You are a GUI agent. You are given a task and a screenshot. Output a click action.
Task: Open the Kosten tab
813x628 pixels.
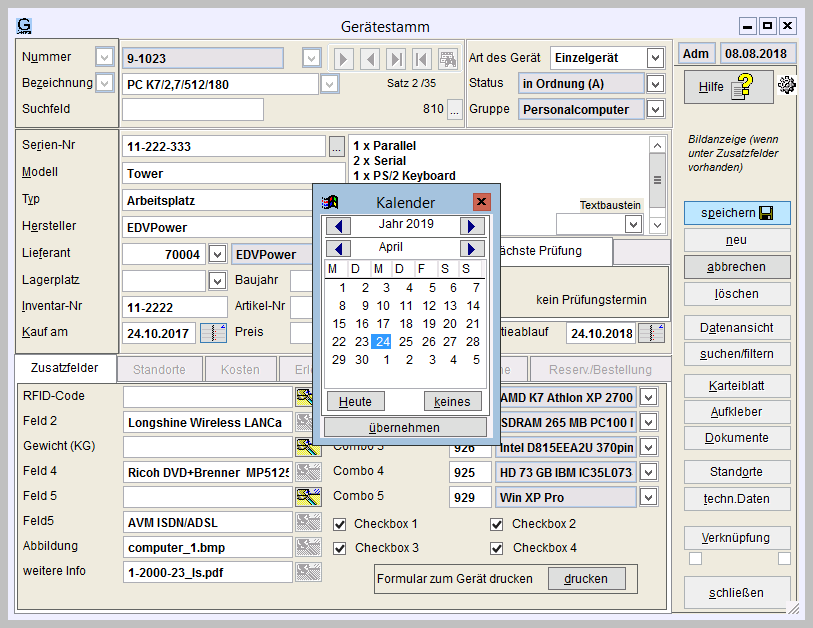click(x=240, y=369)
